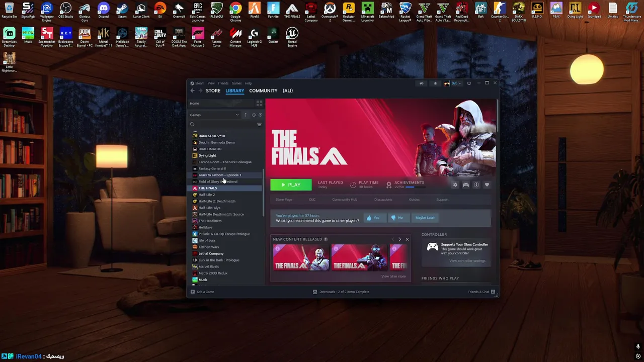Open the Friends menu
Screen dimensions: 644x362
(223, 83)
